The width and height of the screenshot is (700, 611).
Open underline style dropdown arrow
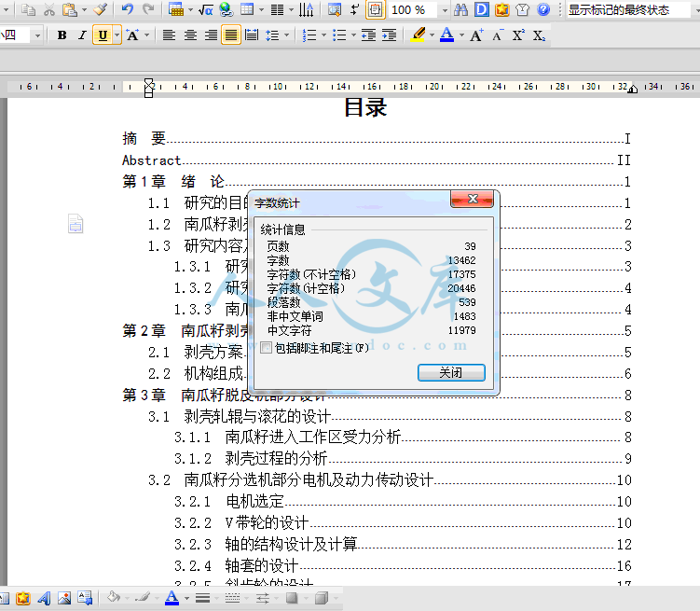[x=117, y=35]
